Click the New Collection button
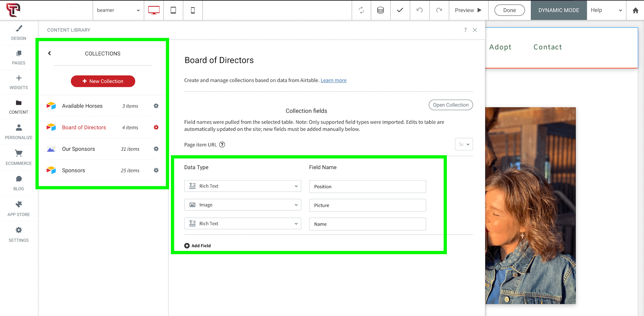The width and height of the screenshot is (644, 316). 103,81
